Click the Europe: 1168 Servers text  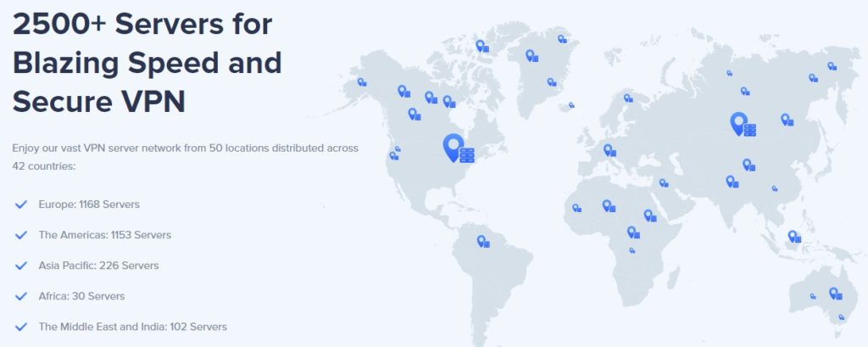[89, 204]
